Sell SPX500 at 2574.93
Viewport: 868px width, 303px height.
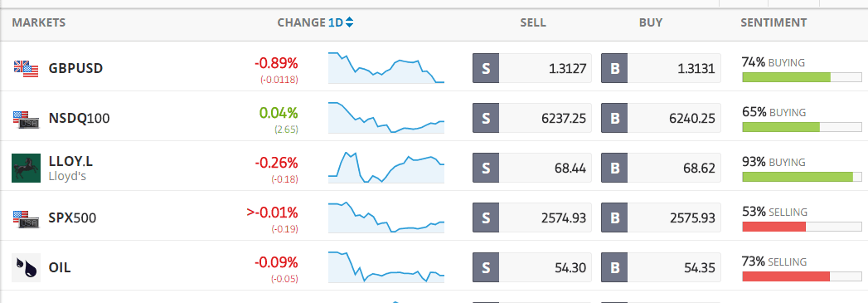532,217
